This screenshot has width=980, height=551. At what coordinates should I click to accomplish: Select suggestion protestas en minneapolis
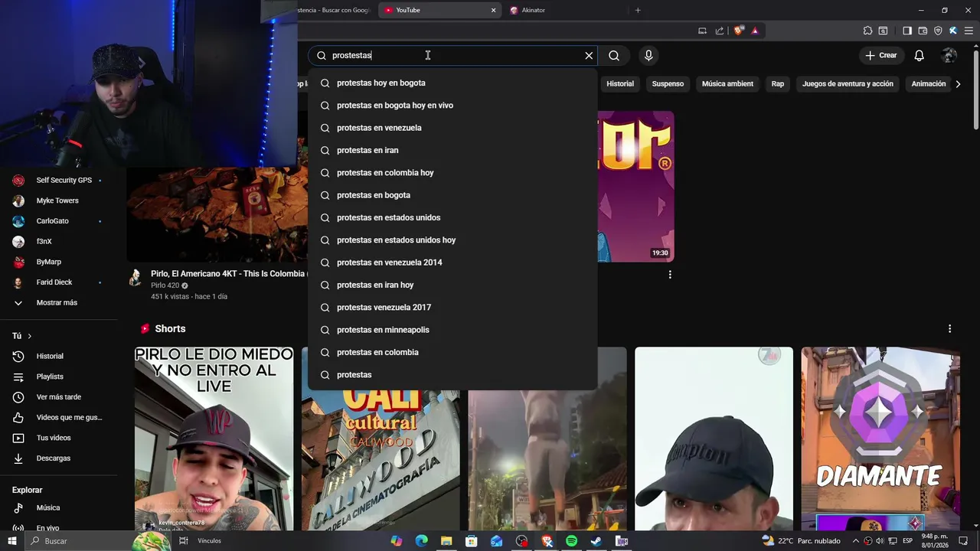452,330
